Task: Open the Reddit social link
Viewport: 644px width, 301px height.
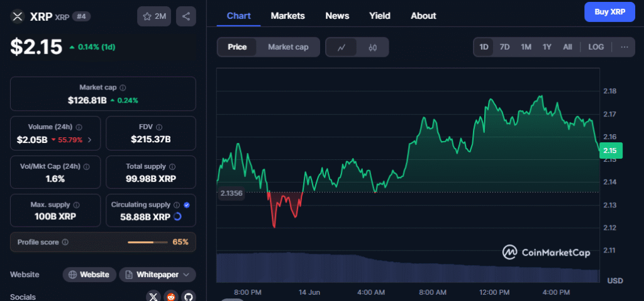Action: (171, 297)
